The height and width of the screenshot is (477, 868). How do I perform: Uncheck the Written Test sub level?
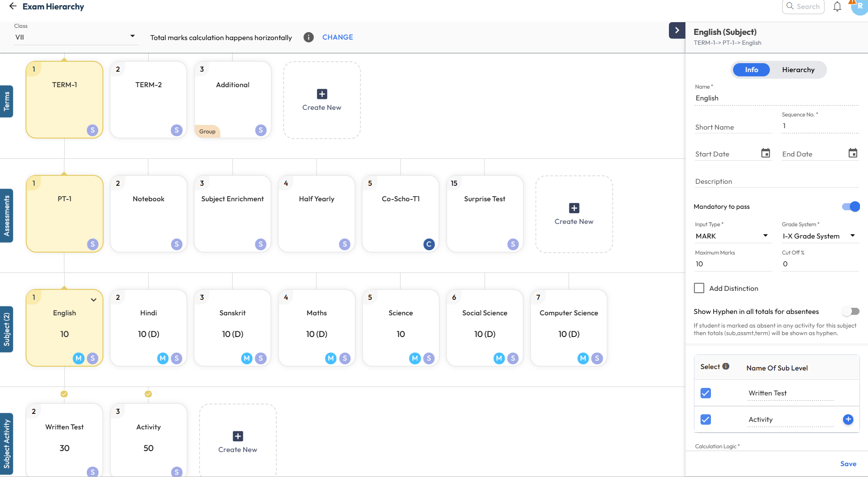tap(706, 393)
